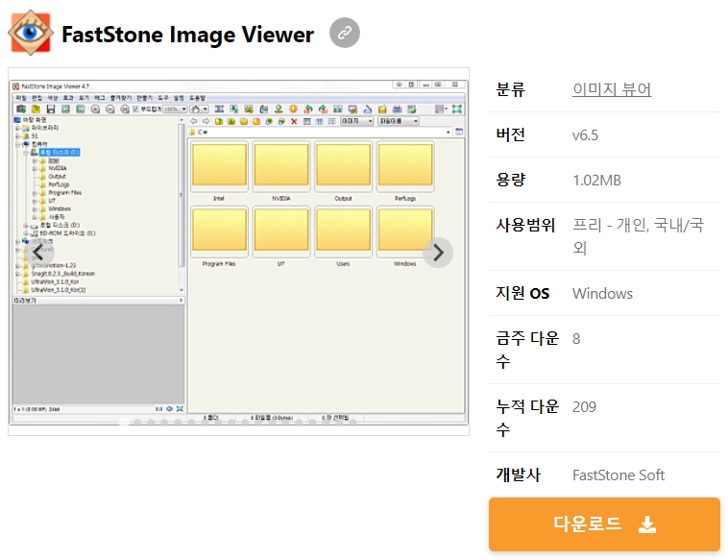Click the 사용범위 label
Viewport: 728px width, 560px height.
(x=525, y=225)
